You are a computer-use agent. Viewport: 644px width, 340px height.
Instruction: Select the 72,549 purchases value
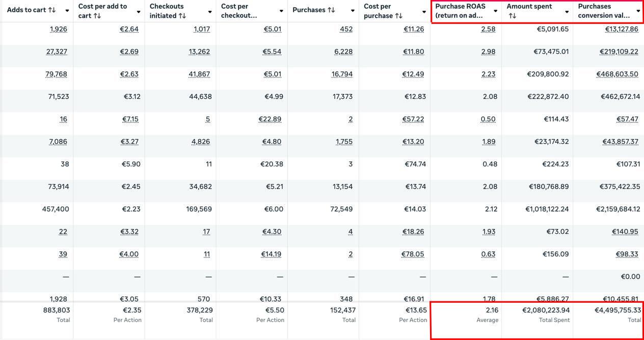(x=342, y=209)
